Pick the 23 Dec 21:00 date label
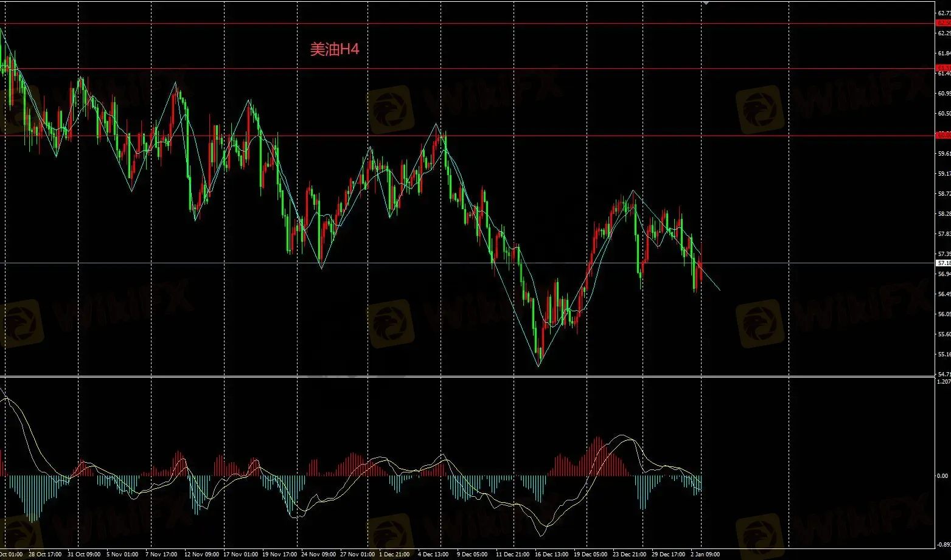 [629, 555]
